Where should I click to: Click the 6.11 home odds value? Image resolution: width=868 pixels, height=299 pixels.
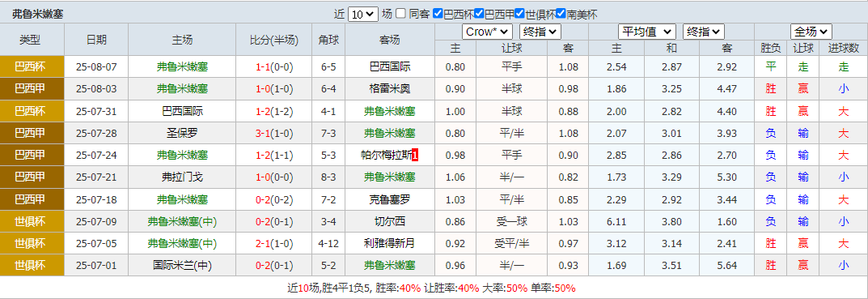click(616, 221)
